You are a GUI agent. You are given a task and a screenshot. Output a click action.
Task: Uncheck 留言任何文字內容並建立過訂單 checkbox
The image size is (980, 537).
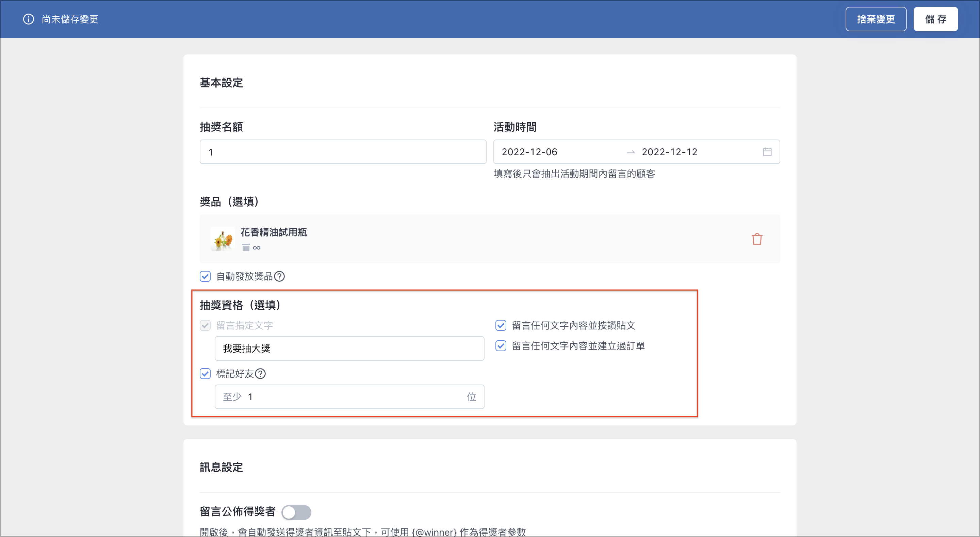point(501,346)
